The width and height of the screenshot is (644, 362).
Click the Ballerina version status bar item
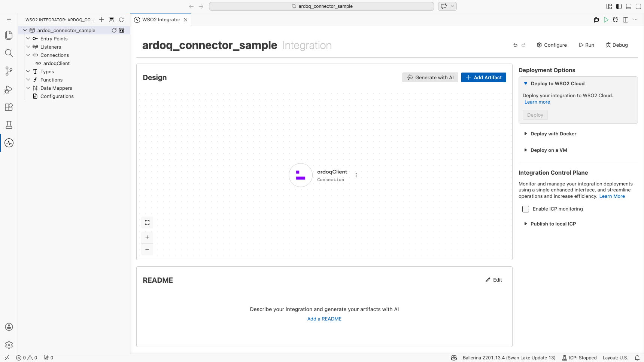click(x=509, y=358)
